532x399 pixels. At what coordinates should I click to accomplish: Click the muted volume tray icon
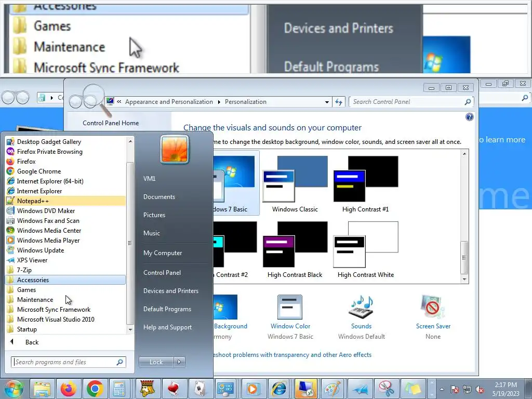point(480,389)
